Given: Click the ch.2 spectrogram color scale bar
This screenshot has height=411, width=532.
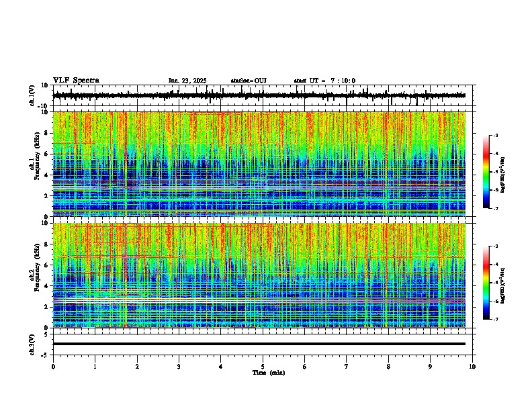Looking at the screenshot, I should [x=486, y=283].
